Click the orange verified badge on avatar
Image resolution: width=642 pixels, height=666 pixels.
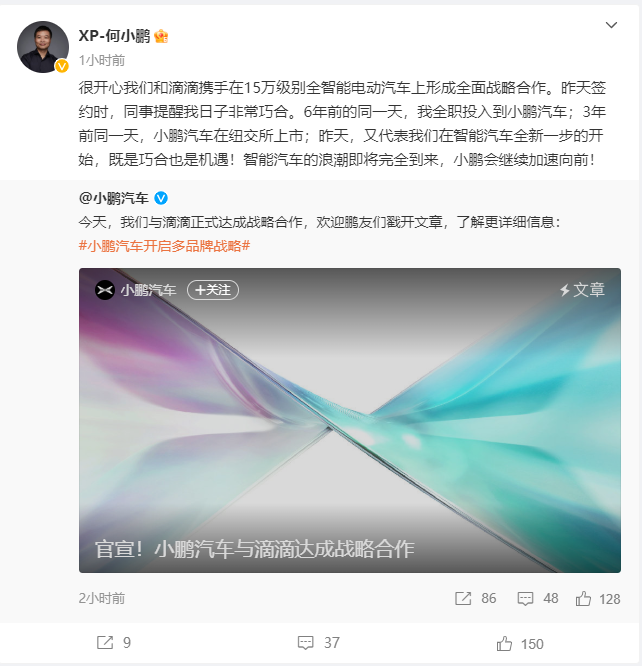[62, 66]
